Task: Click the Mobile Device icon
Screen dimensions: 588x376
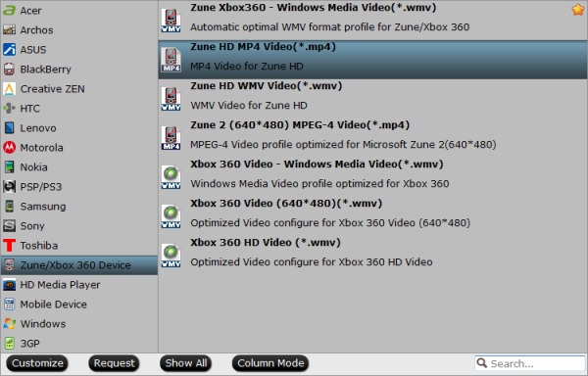Action: 9,305
